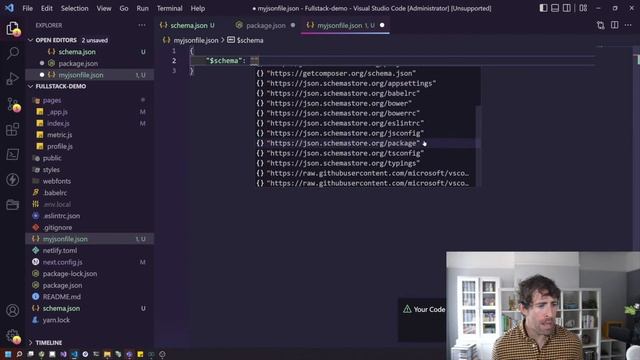Click $schema breadcrumb item

click(245, 40)
